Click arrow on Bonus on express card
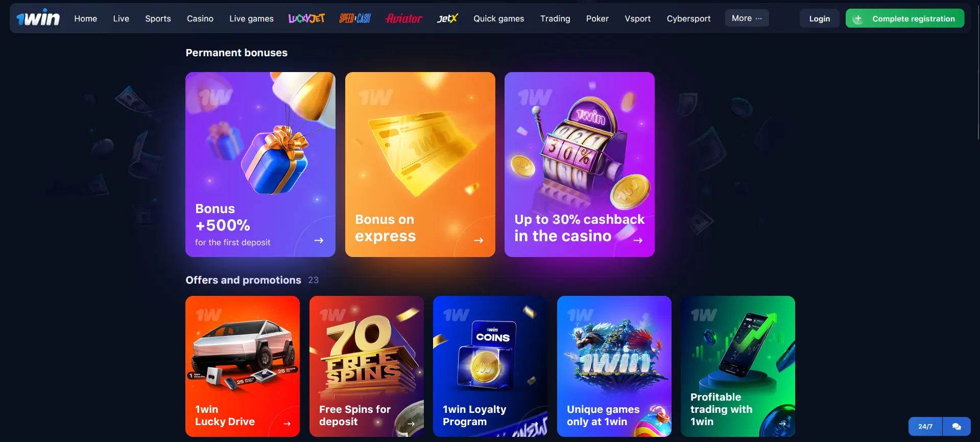980x442 pixels. 479,240
